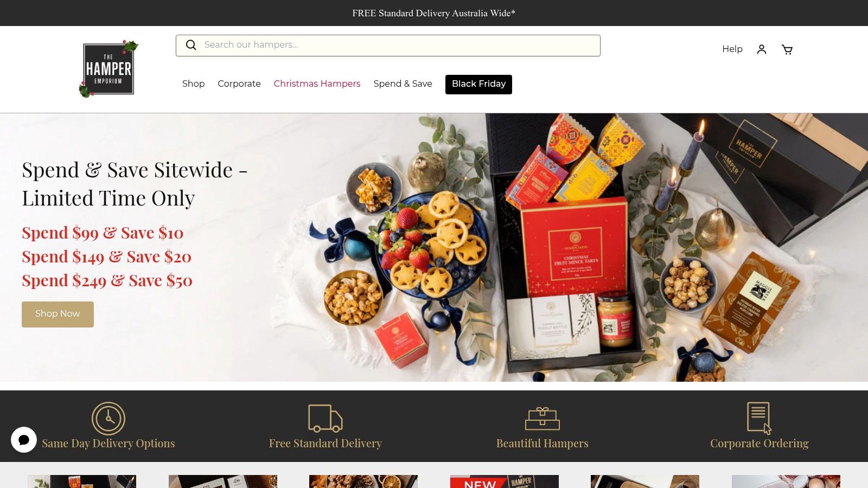
Task: Open the shopping cart icon
Action: pyautogui.click(x=787, y=49)
